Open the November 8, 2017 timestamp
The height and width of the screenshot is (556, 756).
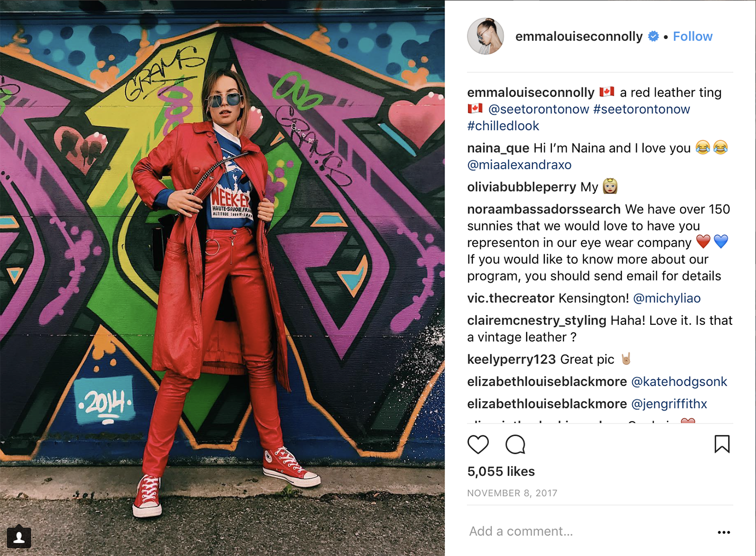[x=512, y=493]
